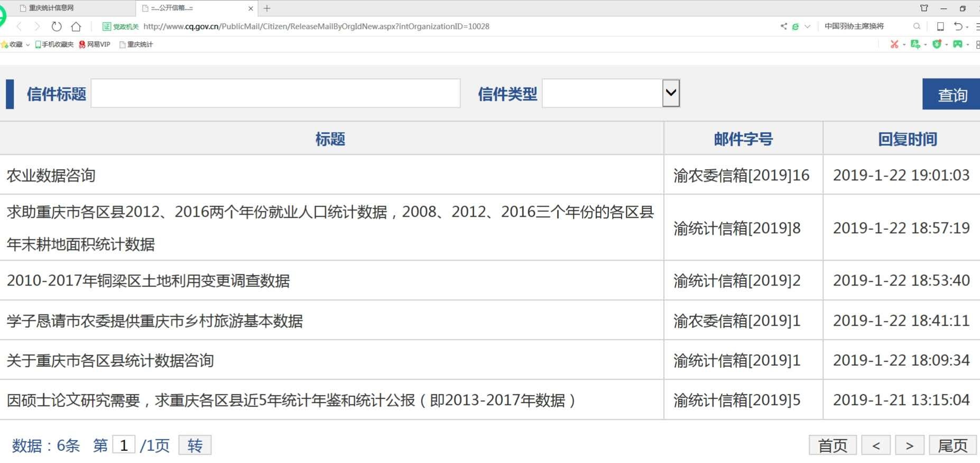
Task: Open a new browser tab
Action: [267, 8]
